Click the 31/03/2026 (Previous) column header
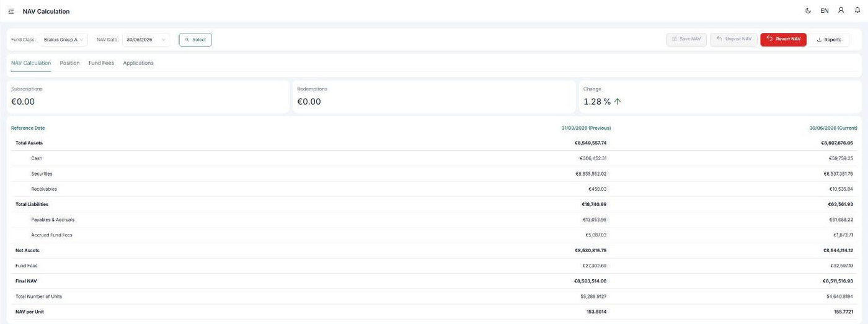 point(586,128)
